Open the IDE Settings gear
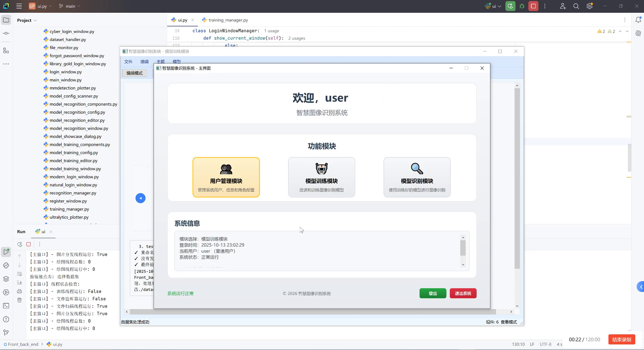This screenshot has height=350, width=644. tap(589, 6)
